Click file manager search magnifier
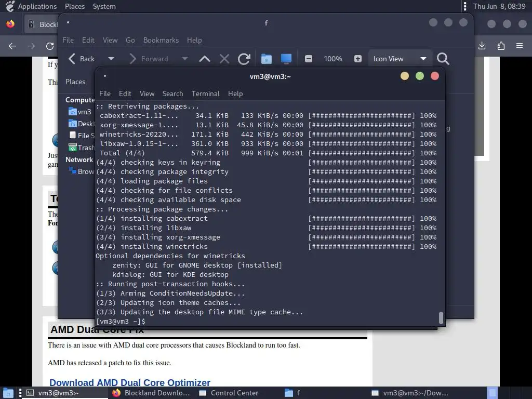This screenshot has width=532, height=399. (443, 59)
